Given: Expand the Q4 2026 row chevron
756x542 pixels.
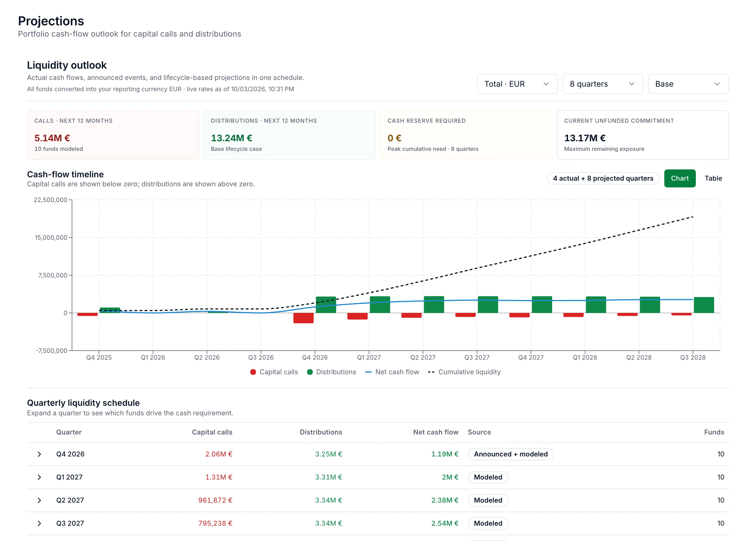Looking at the screenshot, I should click(39, 454).
